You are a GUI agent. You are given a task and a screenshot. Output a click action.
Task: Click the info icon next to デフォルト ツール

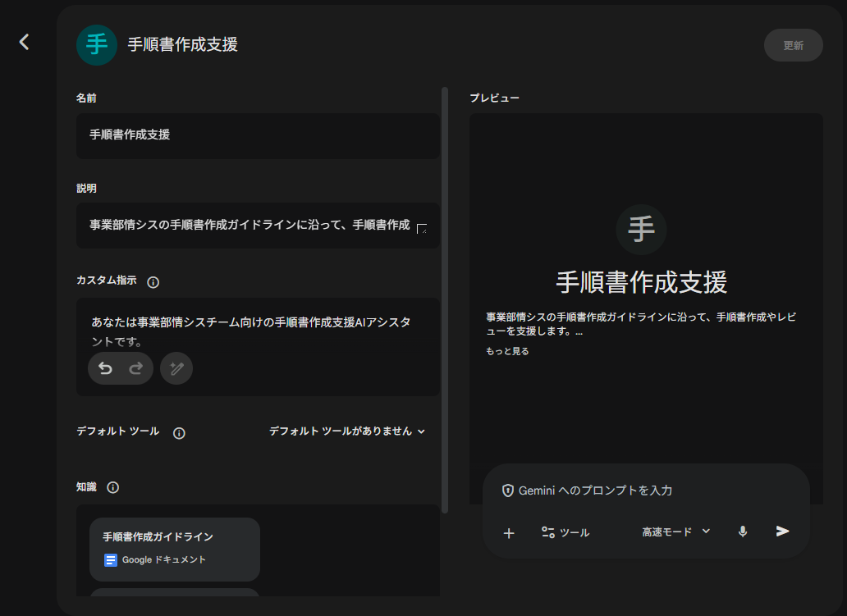click(179, 432)
